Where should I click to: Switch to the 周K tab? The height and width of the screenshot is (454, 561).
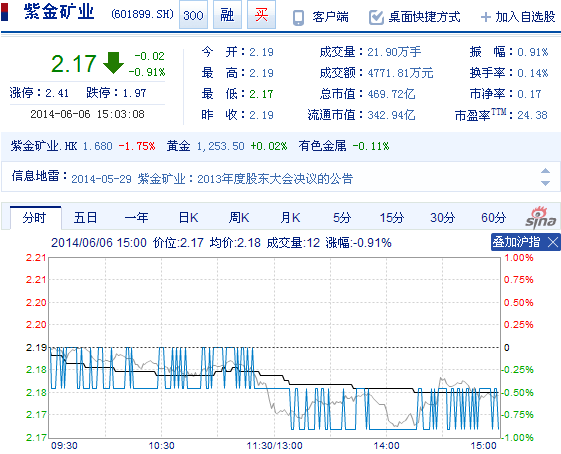[x=239, y=218]
